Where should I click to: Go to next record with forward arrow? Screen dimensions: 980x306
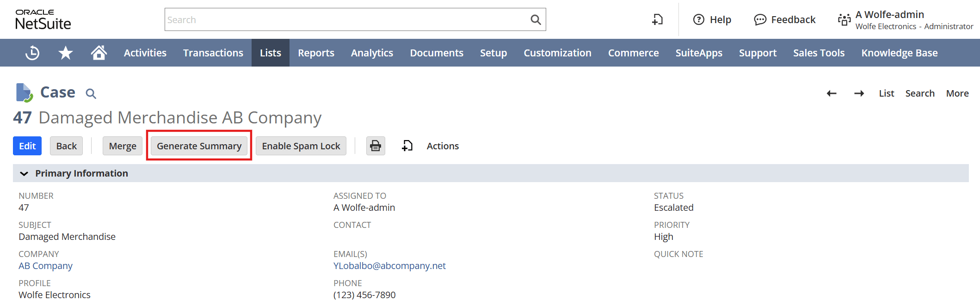[x=859, y=93]
